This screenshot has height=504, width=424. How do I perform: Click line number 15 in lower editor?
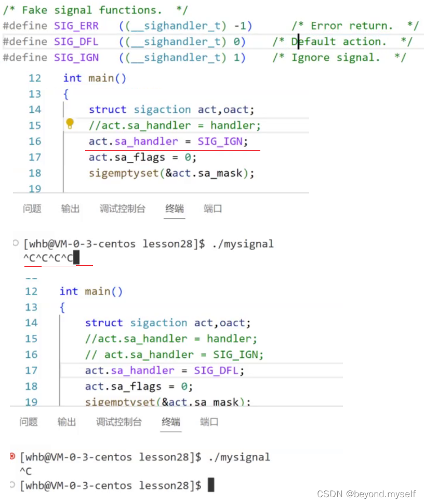pos(32,339)
